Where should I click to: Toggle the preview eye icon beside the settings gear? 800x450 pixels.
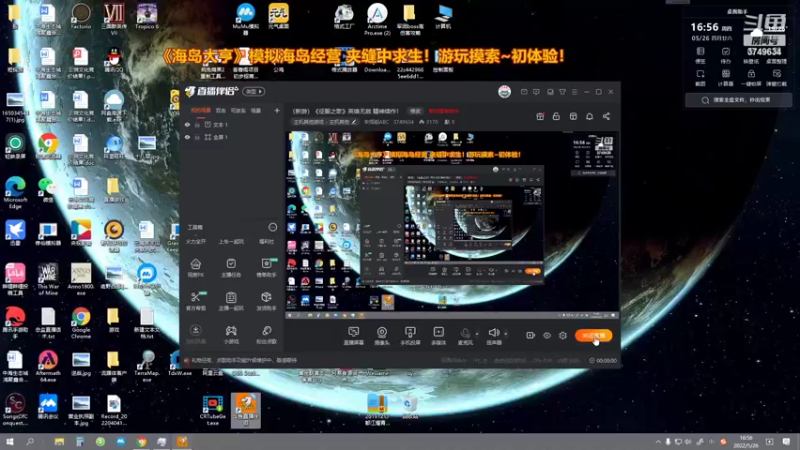[x=546, y=335]
